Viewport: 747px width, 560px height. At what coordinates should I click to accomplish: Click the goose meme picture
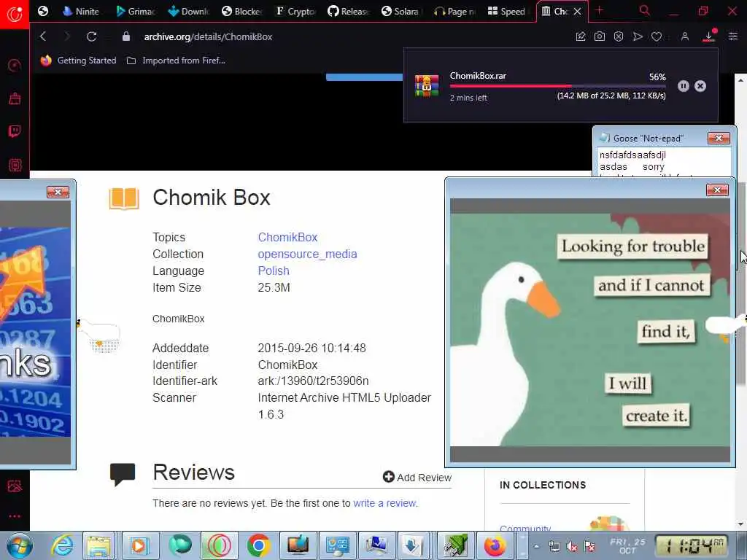[589, 330]
